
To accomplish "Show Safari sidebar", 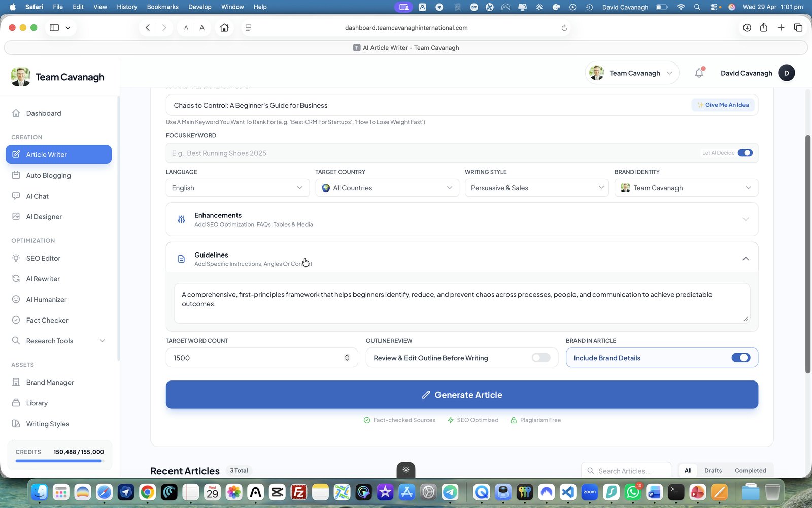I will coord(54,28).
